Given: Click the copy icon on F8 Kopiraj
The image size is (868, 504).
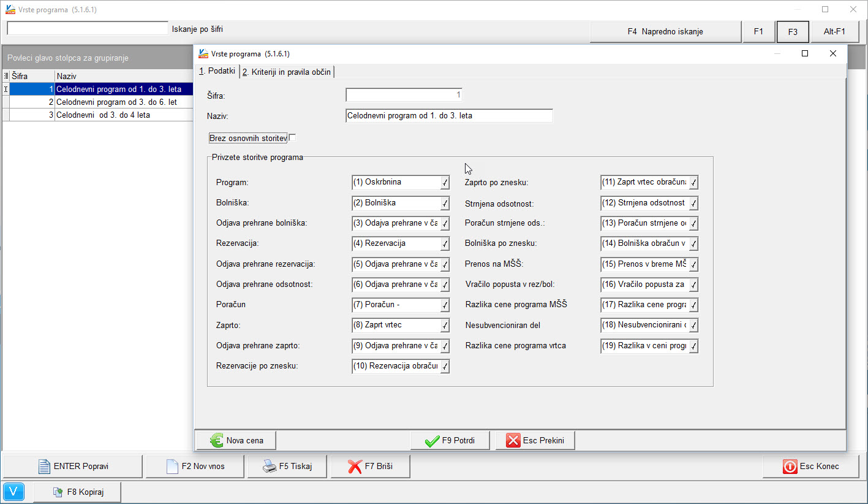Looking at the screenshot, I should coord(58,492).
